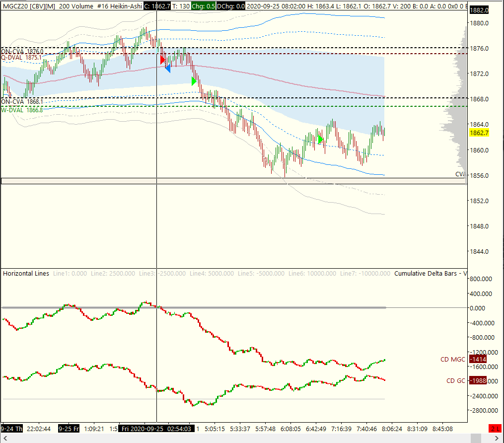Click the 'Fri 2020-09-25 02:54:03' cursor time label
Screen dimensions: 504x443
156,429
